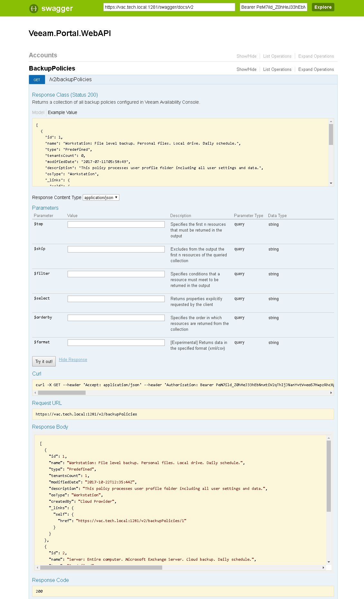Screen dimensions: 364x599
Task: Click List Operations for Accounts
Action: pyautogui.click(x=277, y=56)
